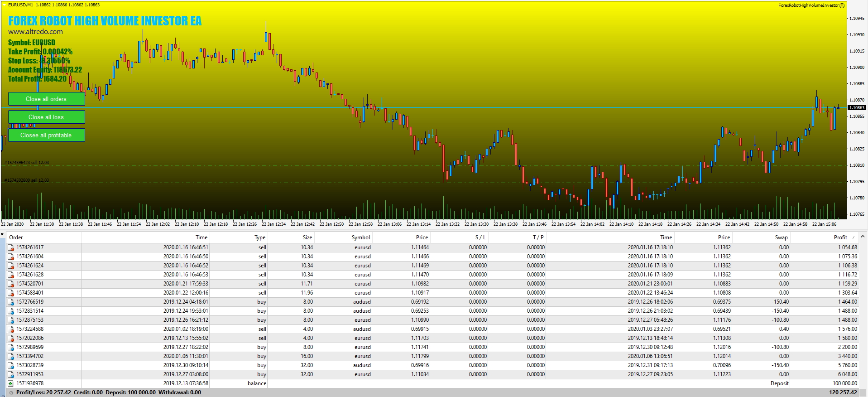
Task: Click the sell icon of order 1574261628
Action: click(x=11, y=275)
